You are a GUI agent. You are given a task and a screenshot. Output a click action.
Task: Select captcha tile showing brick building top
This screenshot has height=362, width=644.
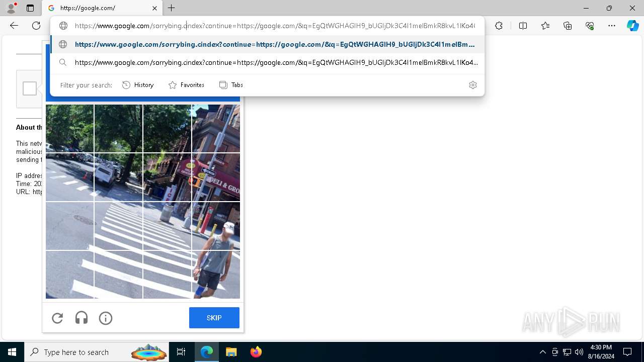point(216,128)
